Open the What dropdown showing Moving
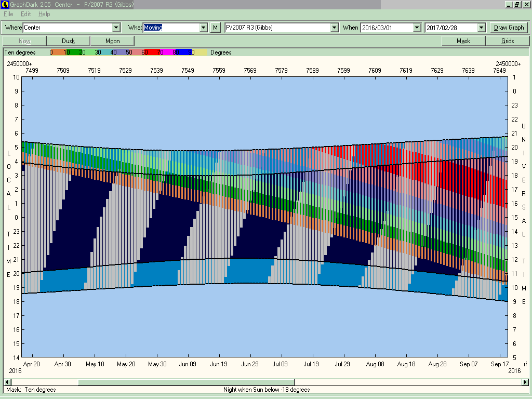The height and width of the screenshot is (399, 532). click(204, 28)
